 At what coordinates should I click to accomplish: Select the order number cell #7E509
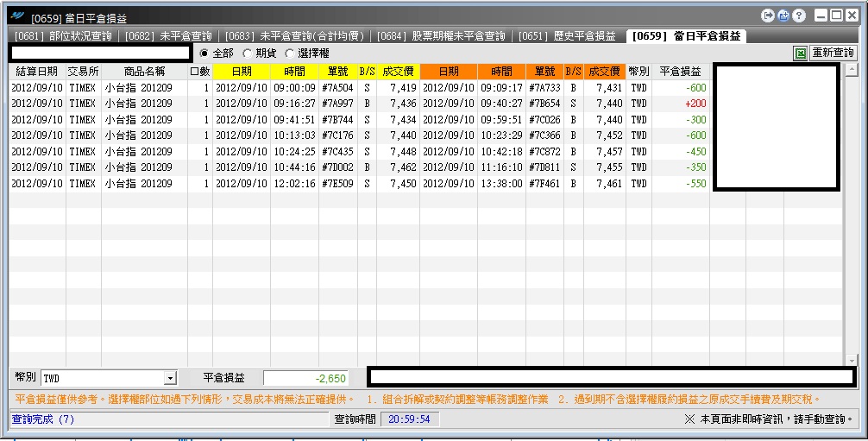coord(337,183)
